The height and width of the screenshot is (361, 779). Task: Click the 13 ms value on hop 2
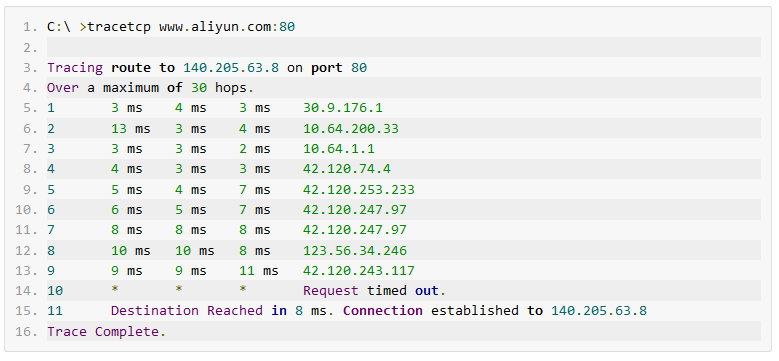click(131, 129)
